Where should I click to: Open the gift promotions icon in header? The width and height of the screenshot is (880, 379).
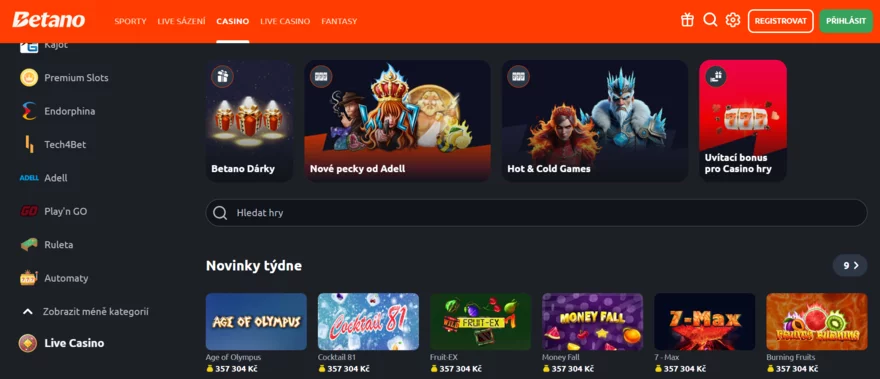[x=688, y=21]
